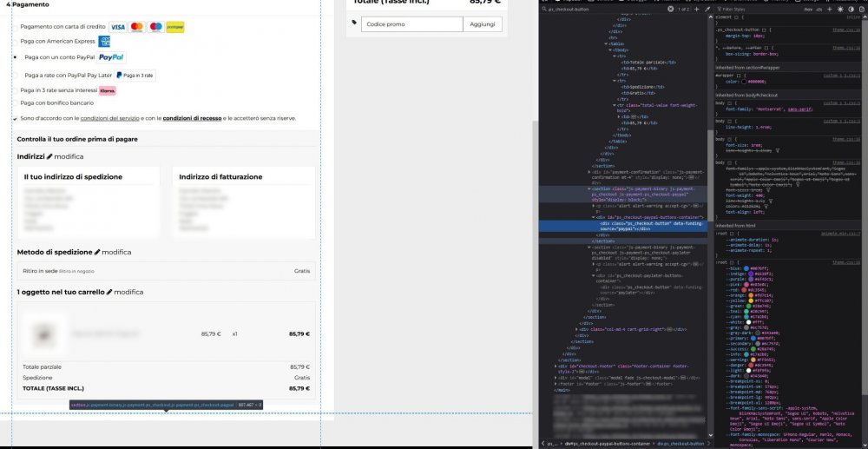Click the --green color swatch
This screenshot has width=868, height=449.
(x=750, y=306)
